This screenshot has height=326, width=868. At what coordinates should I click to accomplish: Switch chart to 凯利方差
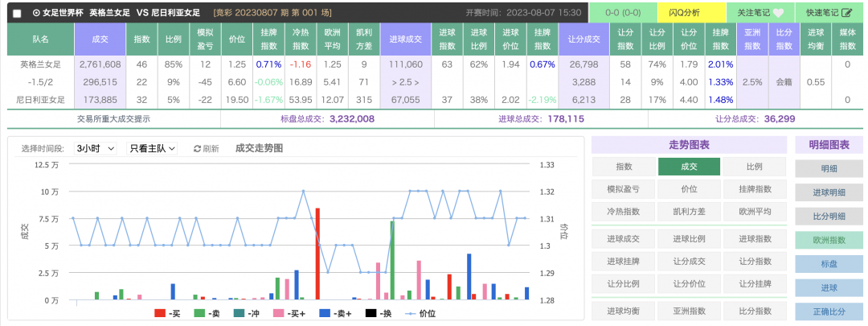click(x=690, y=211)
